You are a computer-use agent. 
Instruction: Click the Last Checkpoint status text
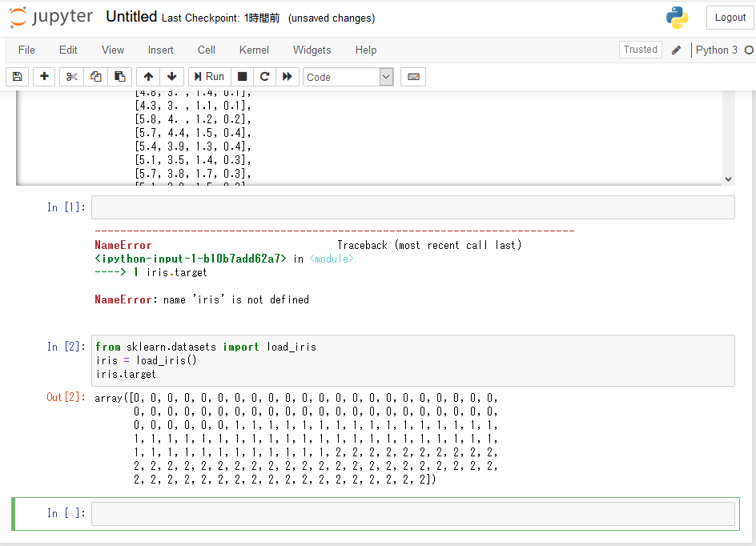pyautogui.click(x=220, y=18)
